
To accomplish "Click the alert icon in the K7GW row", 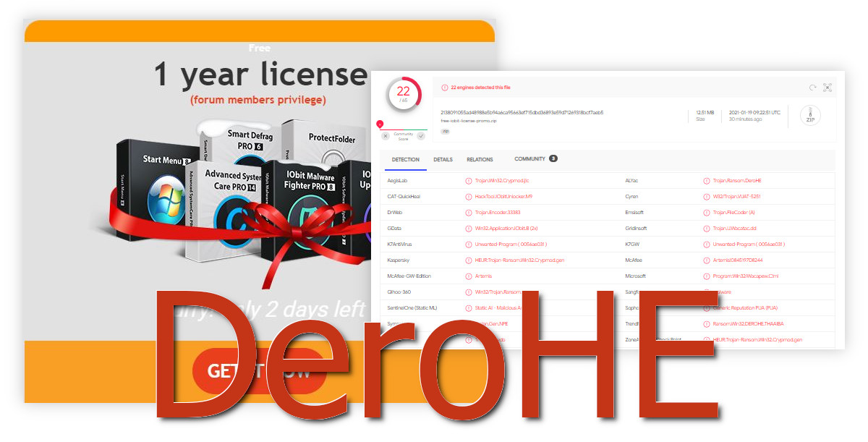I will point(707,244).
